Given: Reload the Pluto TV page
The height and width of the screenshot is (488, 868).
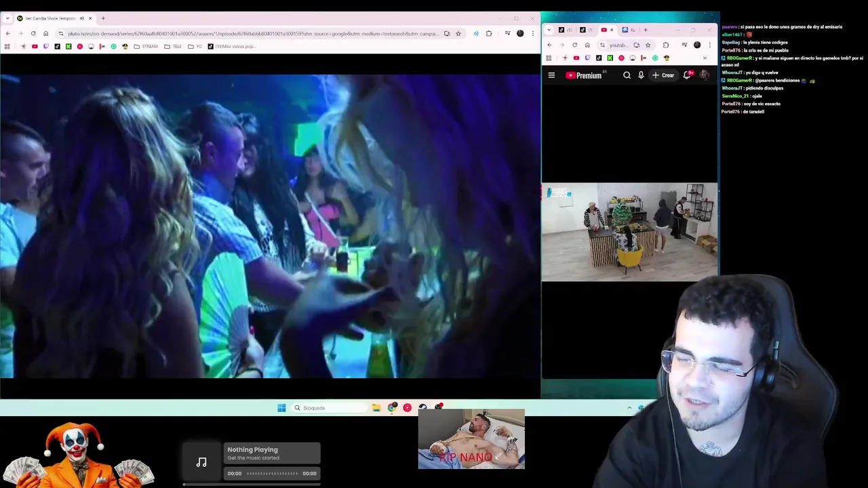Looking at the screenshot, I should click(x=33, y=33).
